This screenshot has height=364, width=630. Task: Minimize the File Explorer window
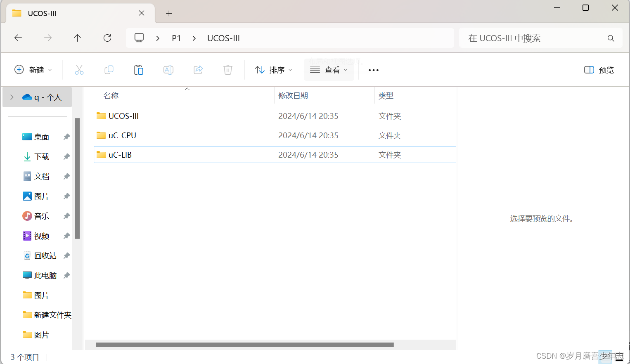tap(557, 8)
